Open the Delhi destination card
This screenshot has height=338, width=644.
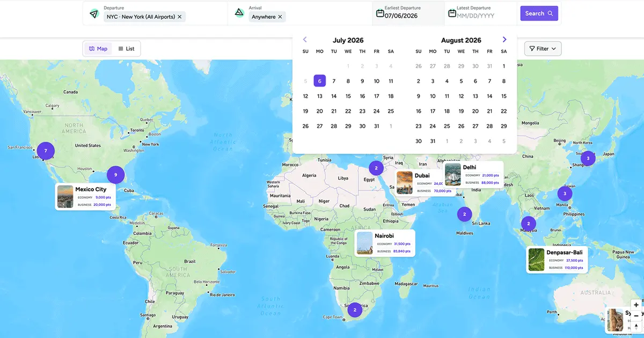474,175
